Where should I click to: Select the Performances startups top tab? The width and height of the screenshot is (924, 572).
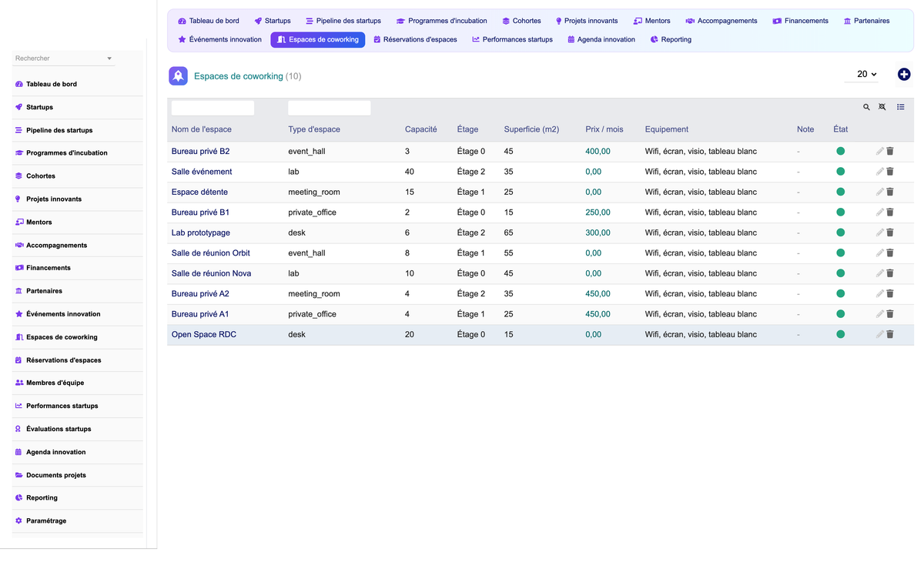coord(512,39)
